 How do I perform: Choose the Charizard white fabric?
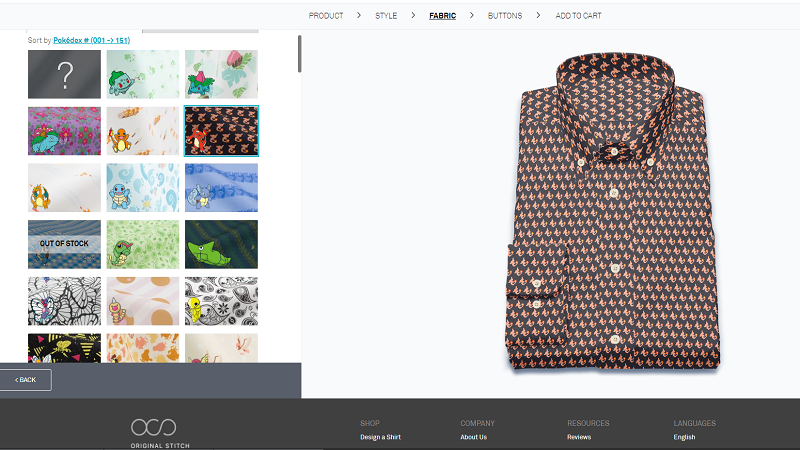64,188
